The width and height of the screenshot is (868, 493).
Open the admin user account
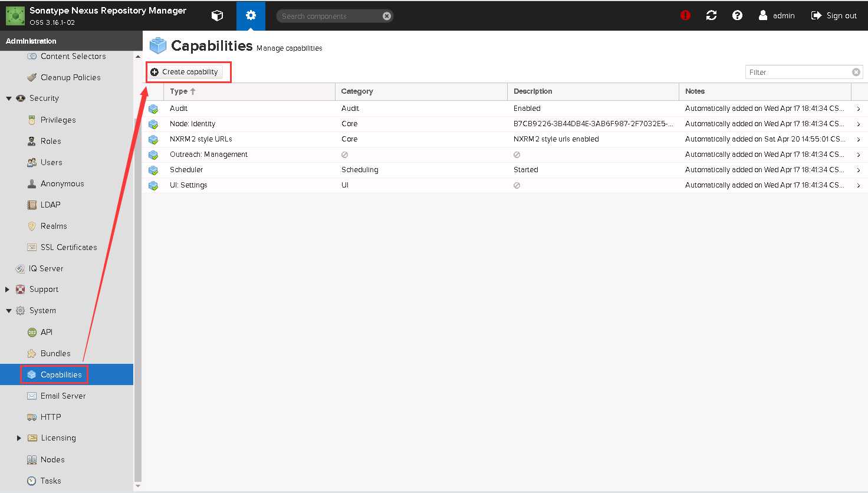pos(777,15)
